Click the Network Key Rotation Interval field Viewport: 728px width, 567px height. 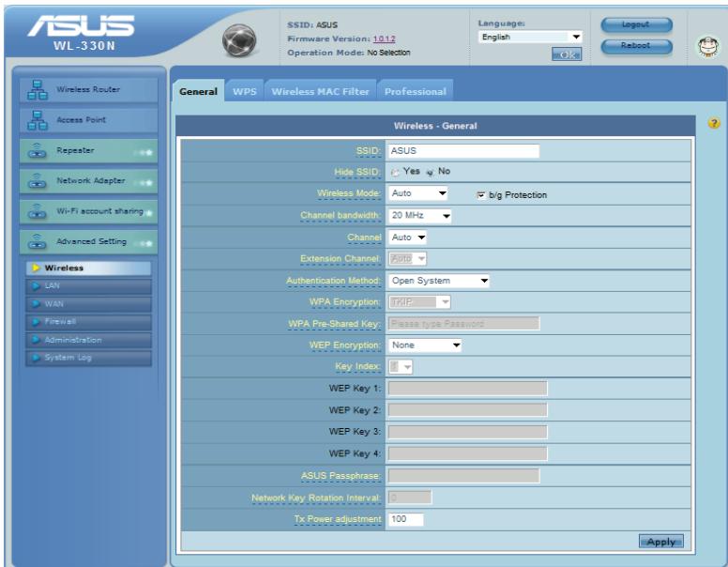(x=410, y=498)
